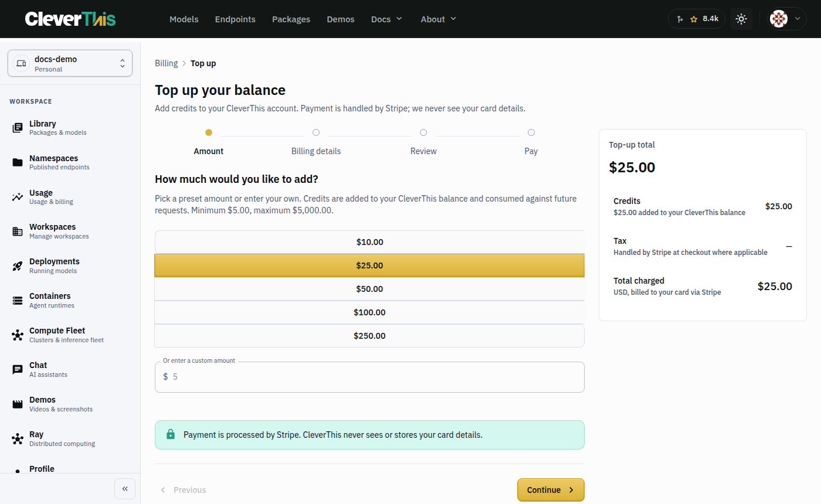Viewport: 821px width, 504px height.
Task: Open the Billing breadcrumb link
Action: coord(167,63)
